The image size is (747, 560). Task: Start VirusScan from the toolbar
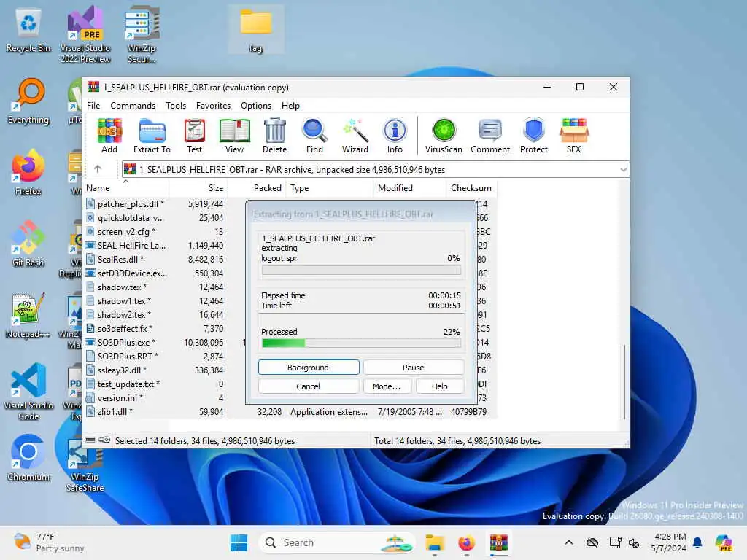[444, 136]
